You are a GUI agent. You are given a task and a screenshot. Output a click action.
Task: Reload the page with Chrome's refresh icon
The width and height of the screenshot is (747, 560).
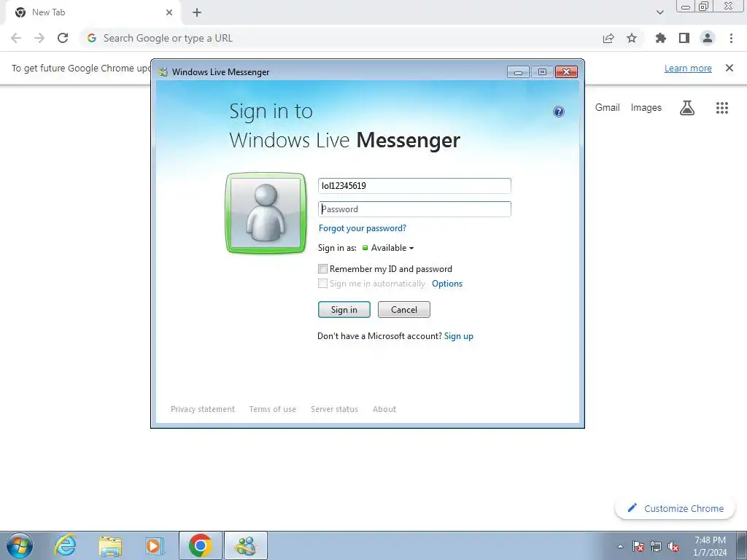click(63, 38)
